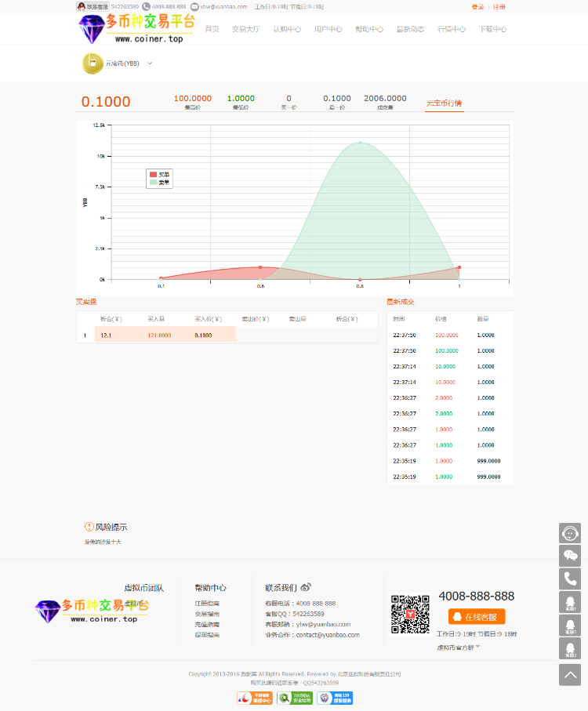The image size is (588, 711).
Task: Click the gold YBB coin icon
Action: tap(93, 63)
